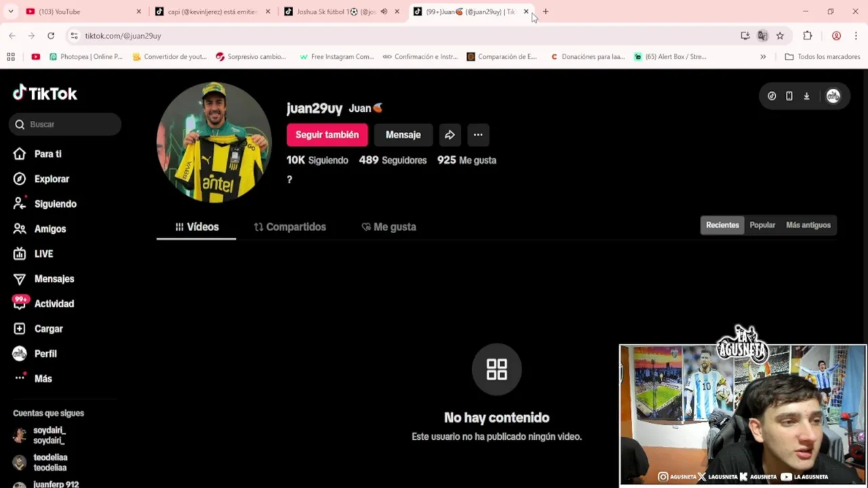
Task: Open the TikTok logo home link
Action: pos(45,93)
